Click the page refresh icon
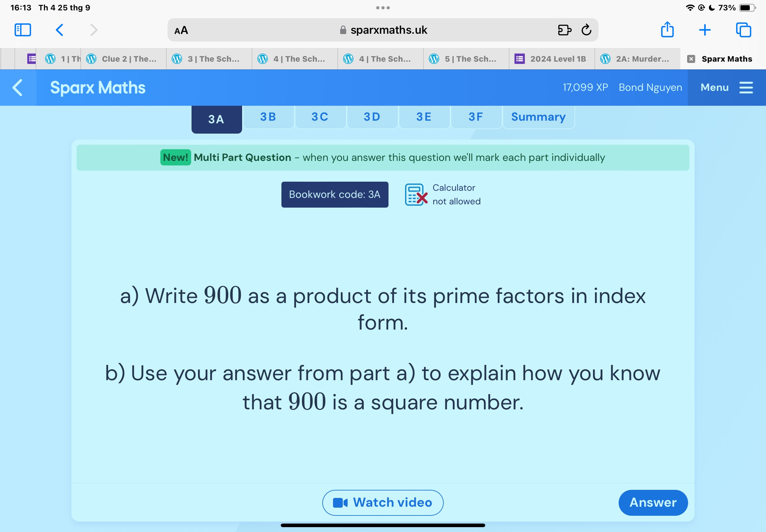The width and height of the screenshot is (766, 532). coord(587,30)
